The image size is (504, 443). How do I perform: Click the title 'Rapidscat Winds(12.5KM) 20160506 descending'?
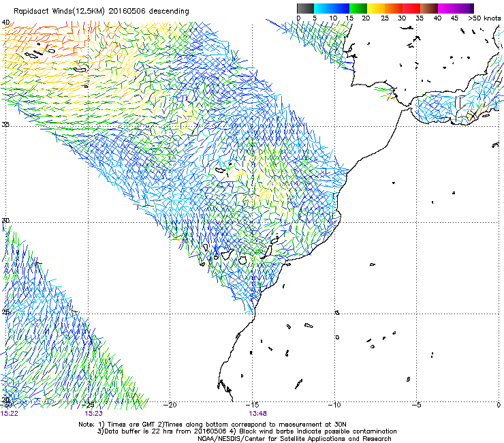pyautogui.click(x=101, y=12)
